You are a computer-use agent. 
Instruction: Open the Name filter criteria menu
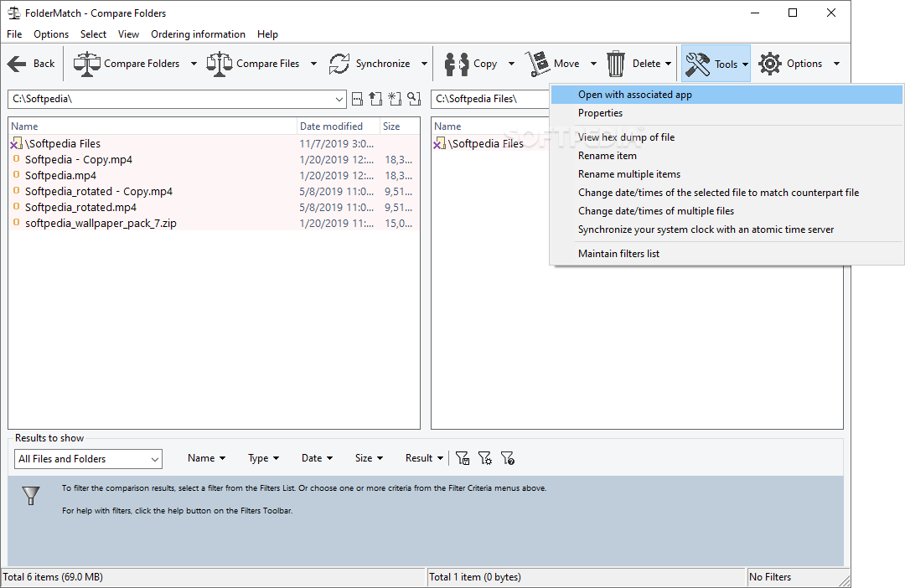point(206,457)
